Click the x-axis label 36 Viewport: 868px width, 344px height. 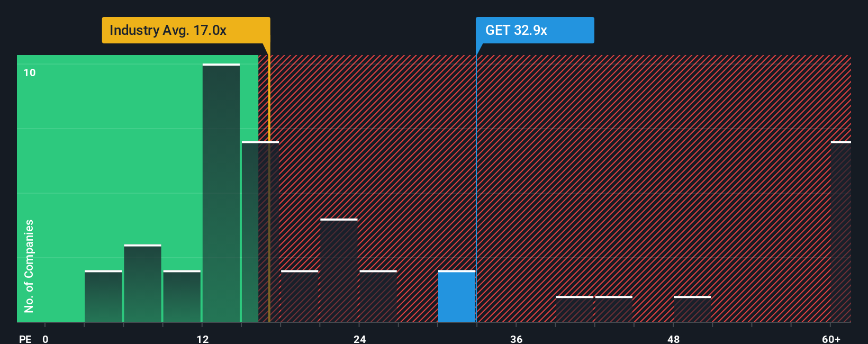(x=517, y=339)
